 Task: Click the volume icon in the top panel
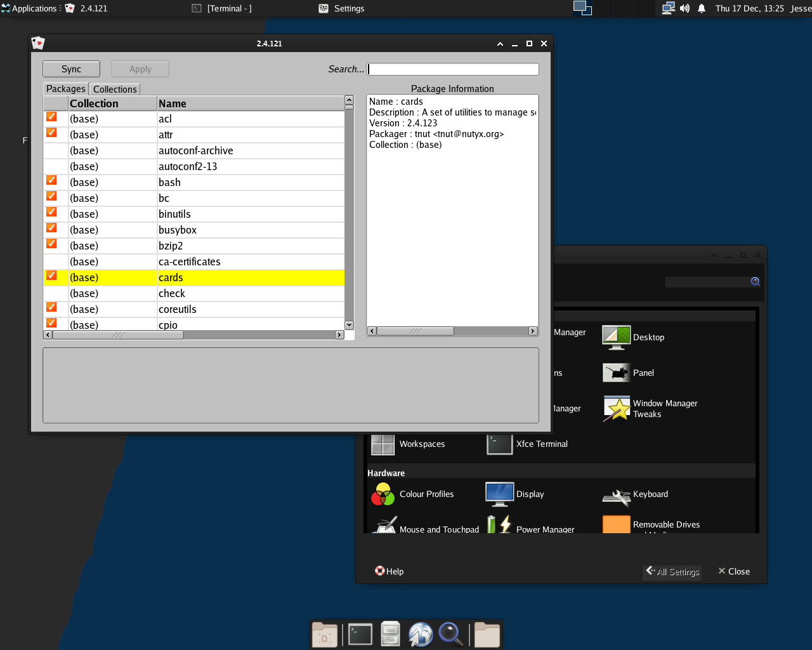[x=684, y=8]
